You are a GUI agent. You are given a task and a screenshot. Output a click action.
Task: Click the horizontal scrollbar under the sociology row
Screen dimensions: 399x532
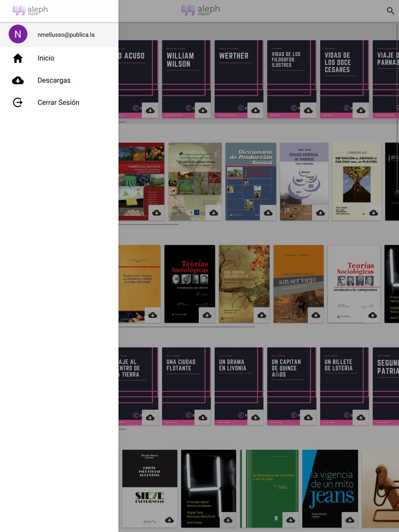[187, 327]
